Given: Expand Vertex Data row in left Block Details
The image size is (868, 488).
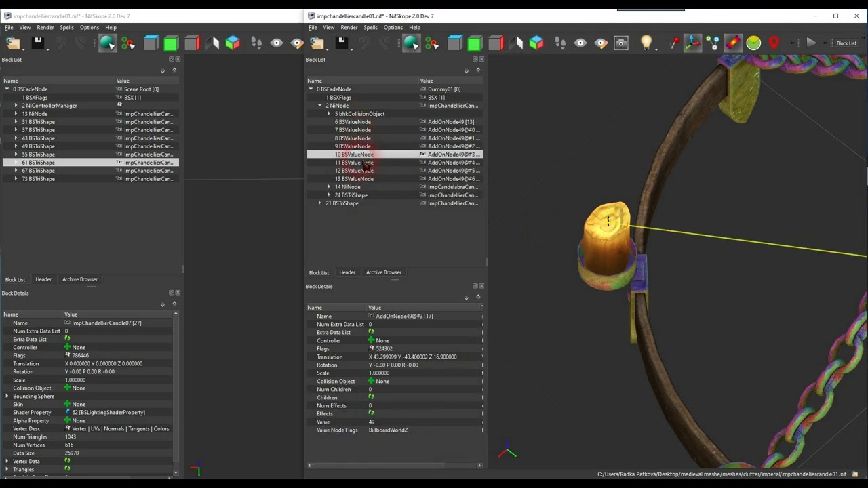Looking at the screenshot, I should (x=7, y=462).
